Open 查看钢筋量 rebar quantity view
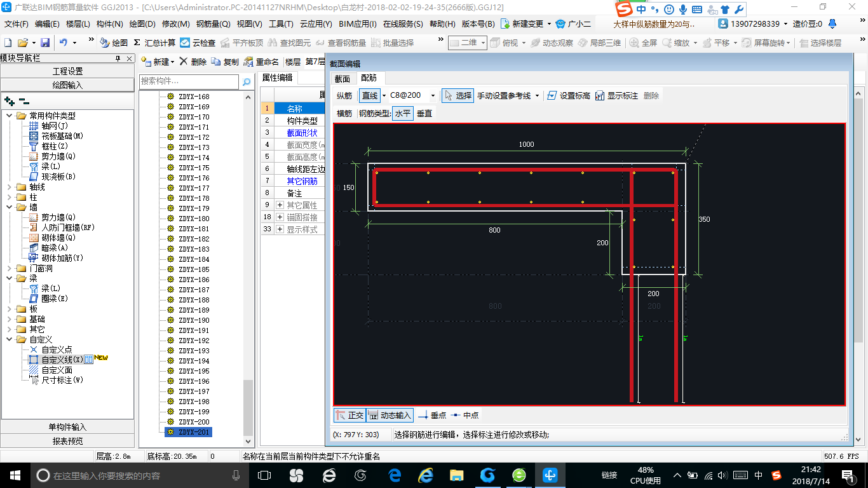Screen dimensions: 868x488 click(x=341, y=43)
